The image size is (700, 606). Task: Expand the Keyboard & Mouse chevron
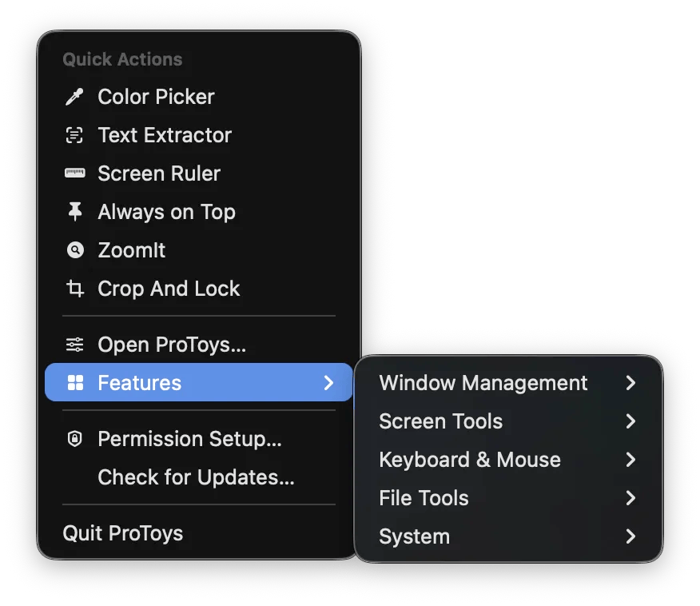click(x=630, y=460)
